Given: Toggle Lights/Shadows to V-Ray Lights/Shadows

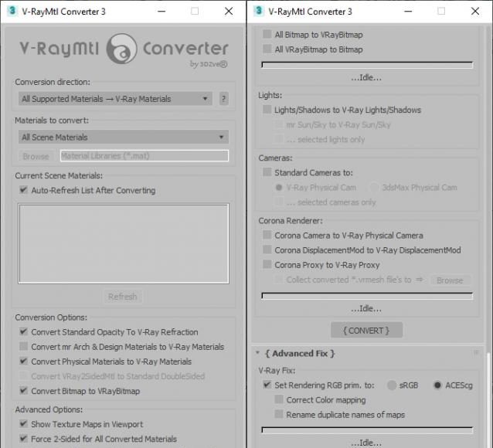Looking at the screenshot, I should [x=267, y=110].
